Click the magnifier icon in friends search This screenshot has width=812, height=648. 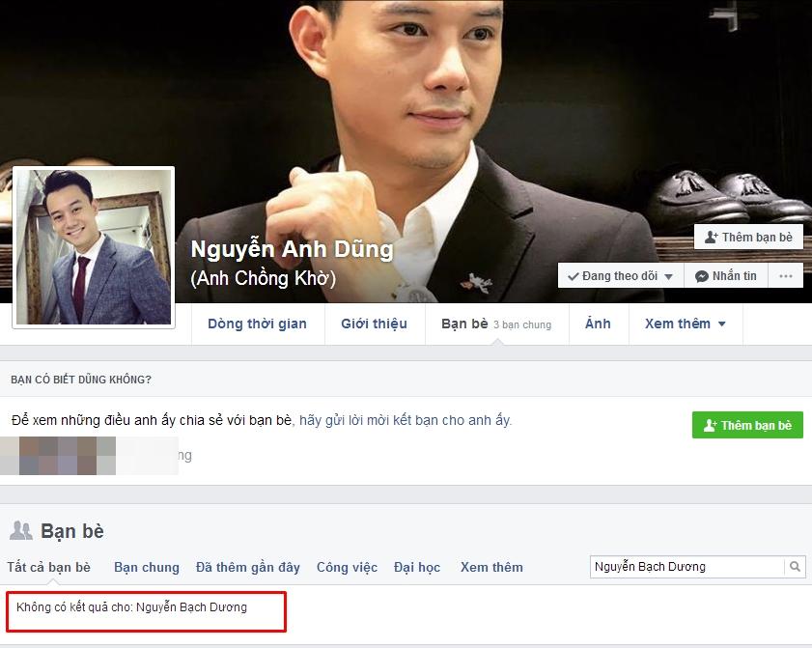[795, 567]
